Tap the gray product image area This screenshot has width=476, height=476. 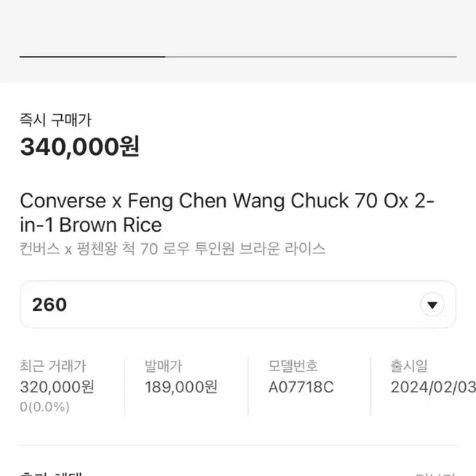tap(238, 41)
